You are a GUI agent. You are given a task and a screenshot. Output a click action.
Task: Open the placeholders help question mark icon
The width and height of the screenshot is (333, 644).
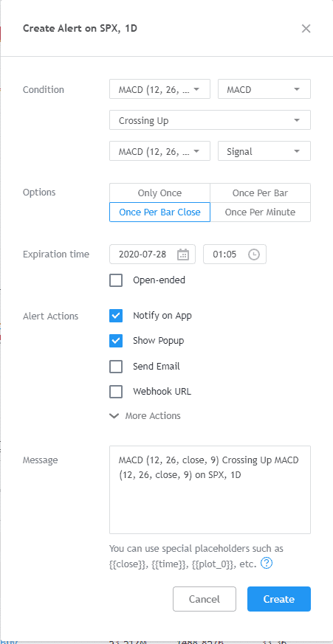[267, 564]
